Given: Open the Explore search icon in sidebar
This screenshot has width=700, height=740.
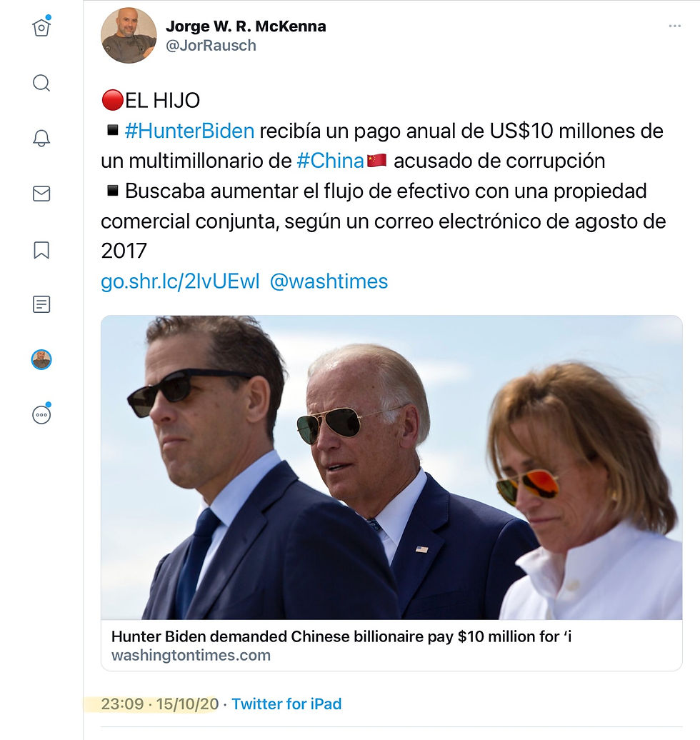Looking at the screenshot, I should click(x=41, y=84).
